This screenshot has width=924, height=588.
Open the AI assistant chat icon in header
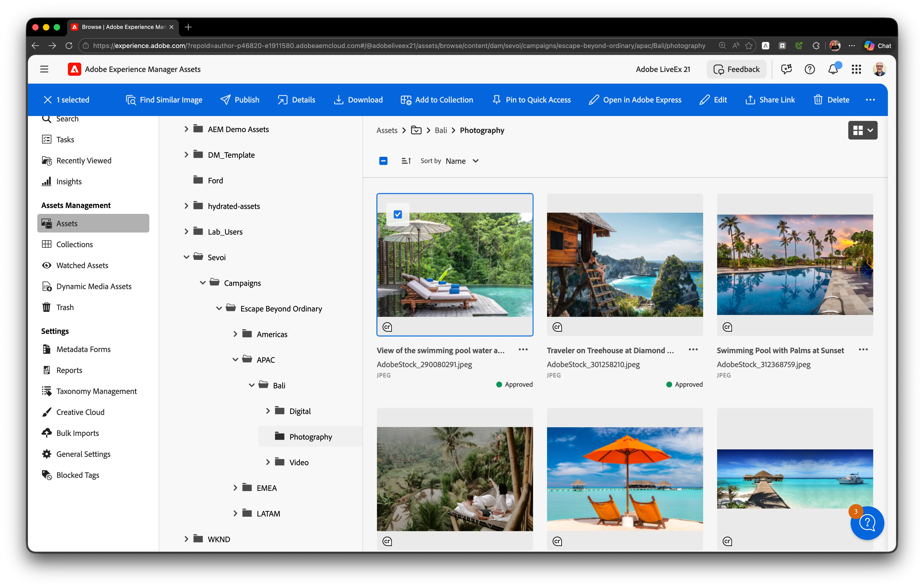click(x=786, y=69)
